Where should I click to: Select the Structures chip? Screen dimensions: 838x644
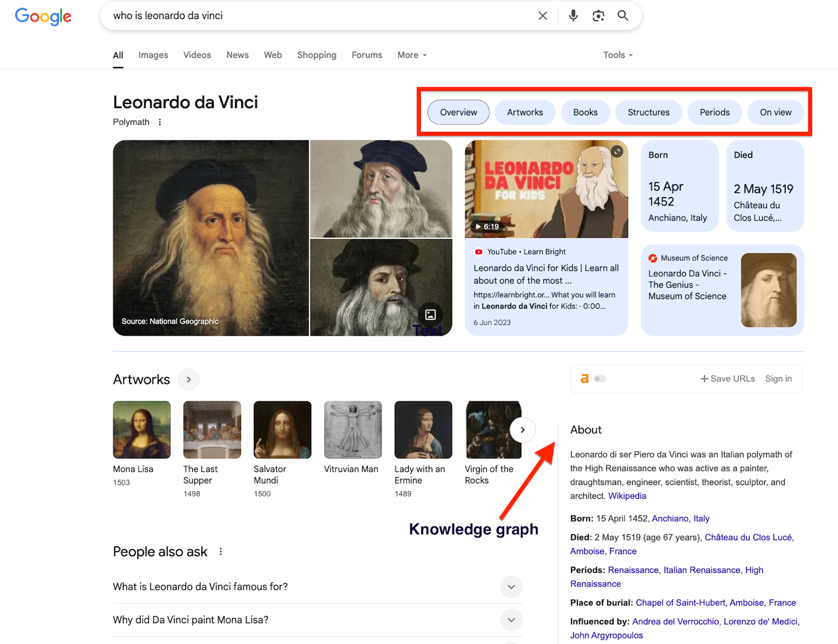tap(649, 112)
